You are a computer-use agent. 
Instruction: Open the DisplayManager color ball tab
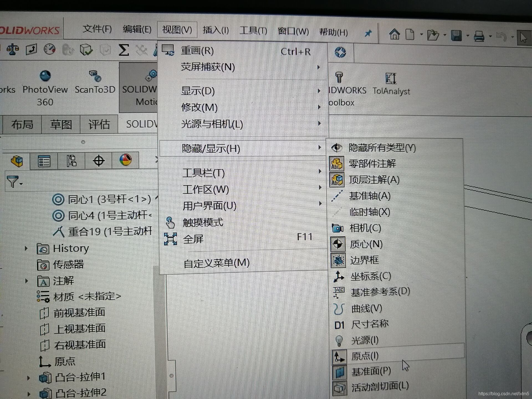tap(126, 160)
